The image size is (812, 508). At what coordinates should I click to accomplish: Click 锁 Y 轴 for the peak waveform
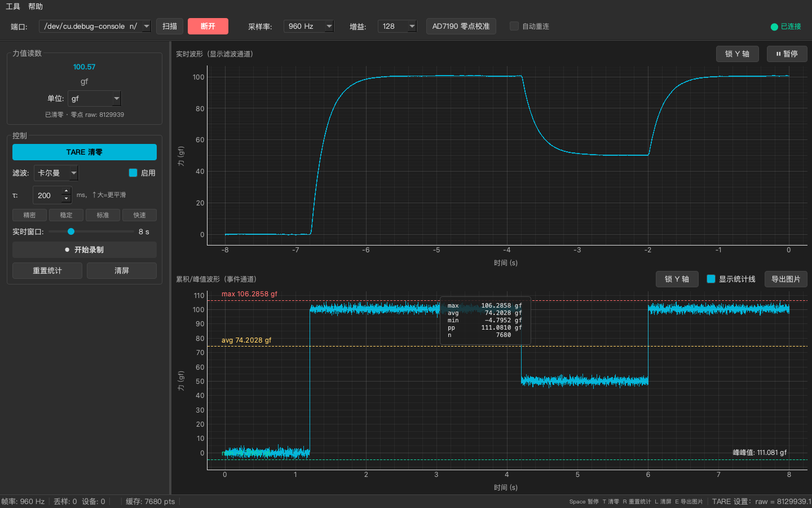click(x=677, y=279)
